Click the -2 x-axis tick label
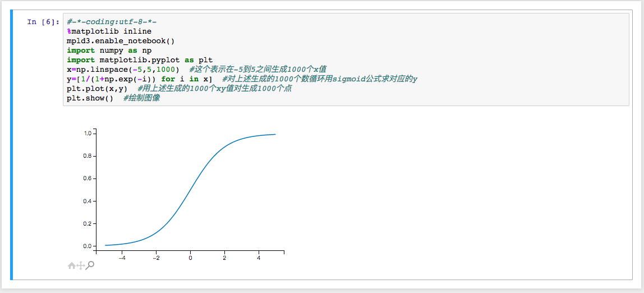The height and width of the screenshot is (293, 644). 156,258
